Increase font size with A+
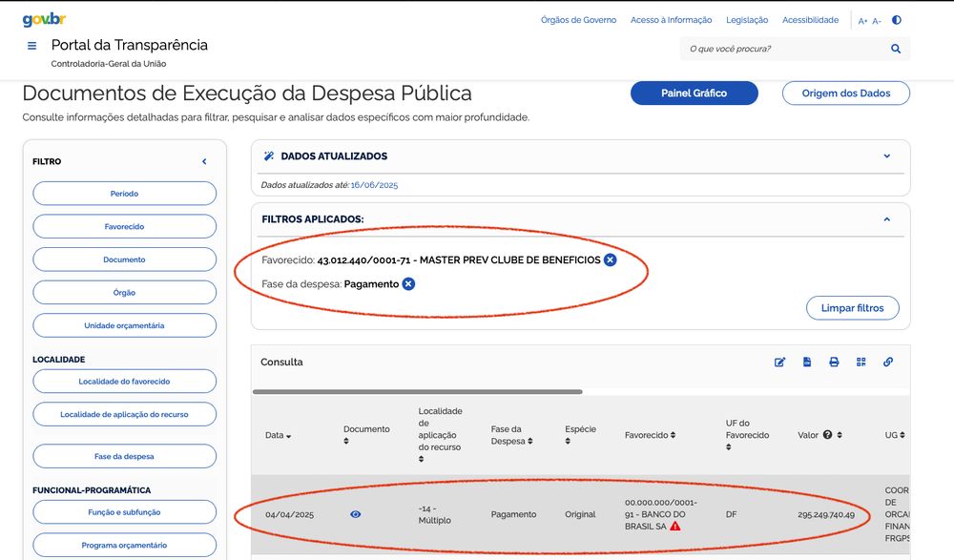 (862, 21)
